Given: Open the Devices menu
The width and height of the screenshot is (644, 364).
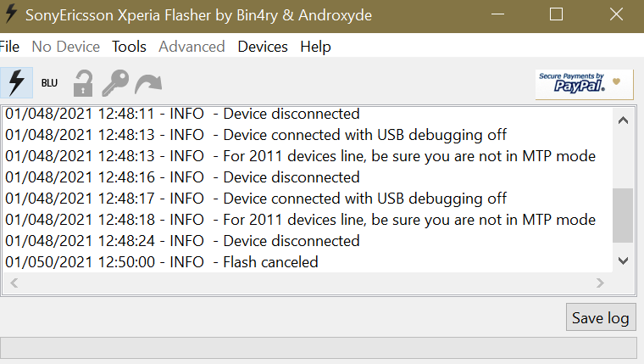Looking at the screenshot, I should 263,47.
